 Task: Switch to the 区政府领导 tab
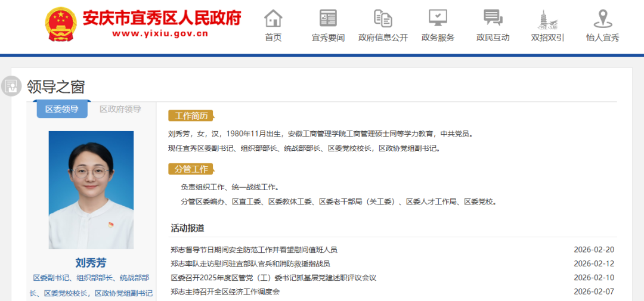coord(120,109)
